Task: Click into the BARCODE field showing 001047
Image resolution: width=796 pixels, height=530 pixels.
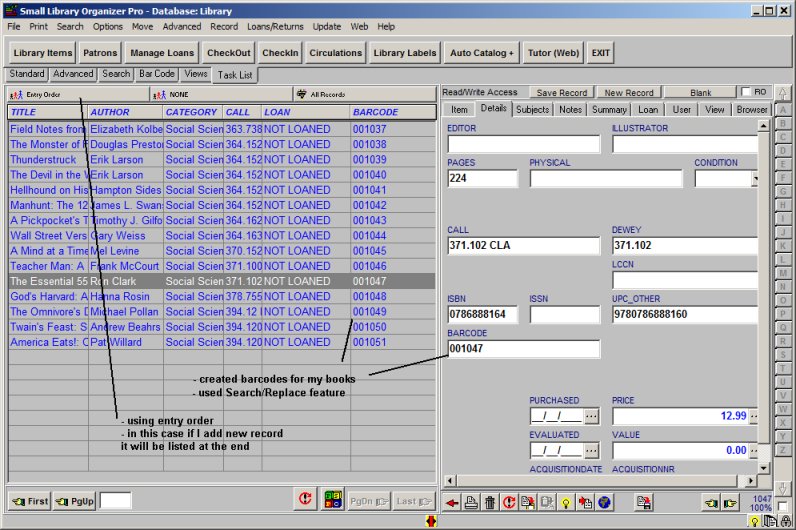Action: [x=523, y=349]
